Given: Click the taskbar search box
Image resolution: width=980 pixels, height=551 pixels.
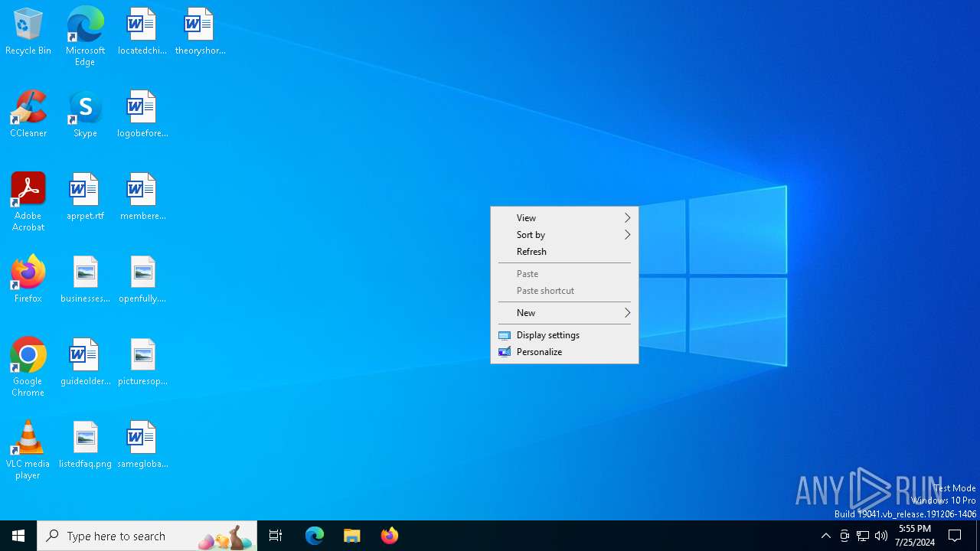Looking at the screenshot, I should (x=147, y=536).
